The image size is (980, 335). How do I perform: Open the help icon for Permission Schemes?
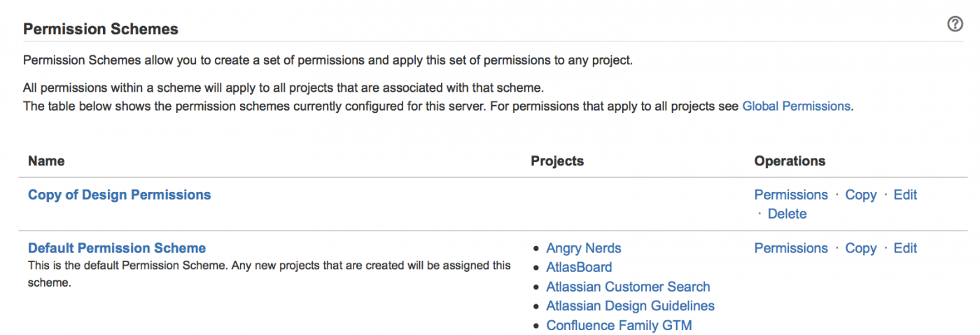pyautogui.click(x=955, y=25)
